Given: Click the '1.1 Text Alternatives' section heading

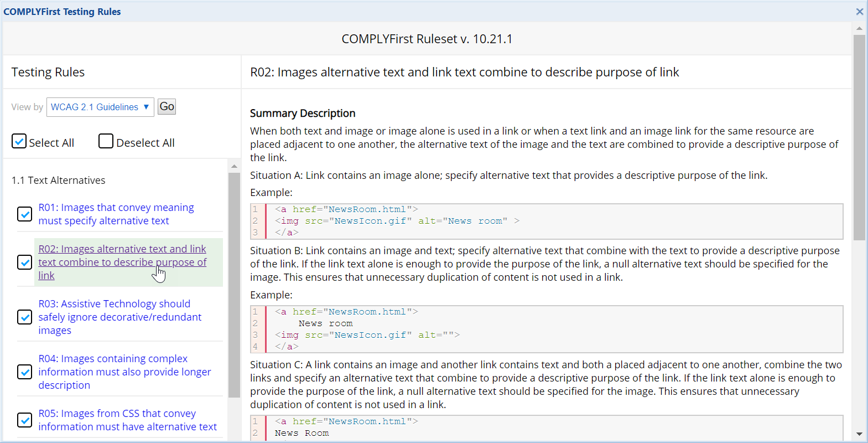Looking at the screenshot, I should coord(58,180).
